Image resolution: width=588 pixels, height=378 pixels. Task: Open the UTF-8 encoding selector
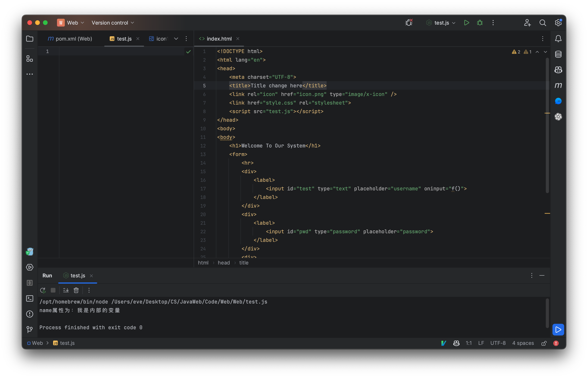[498, 343]
